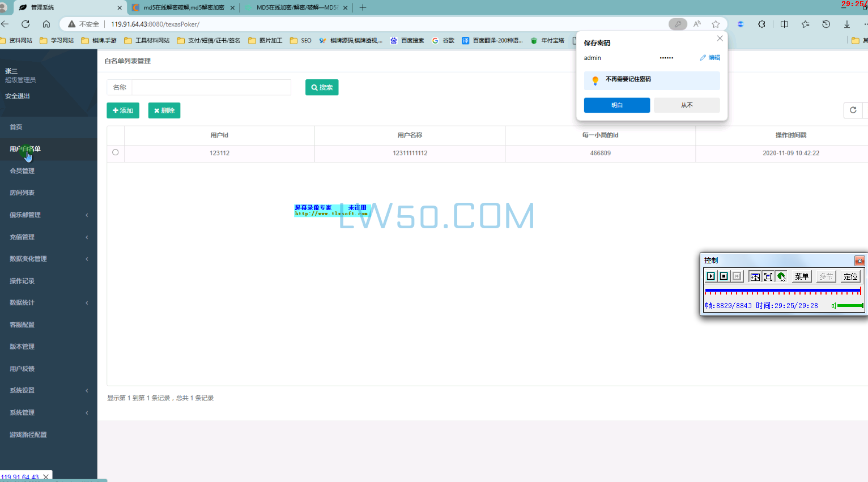
Task: Click the fullscreen icon in the 控制 panel
Action: click(768, 276)
